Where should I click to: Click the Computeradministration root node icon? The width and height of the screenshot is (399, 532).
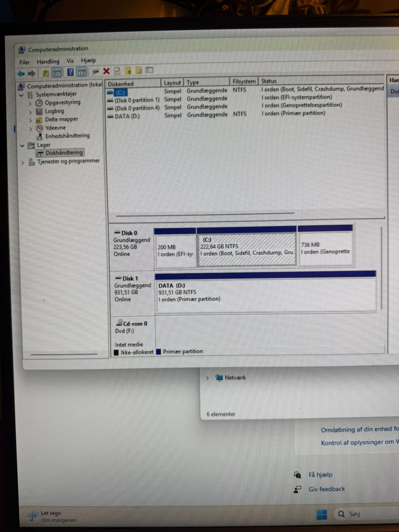tap(22, 86)
